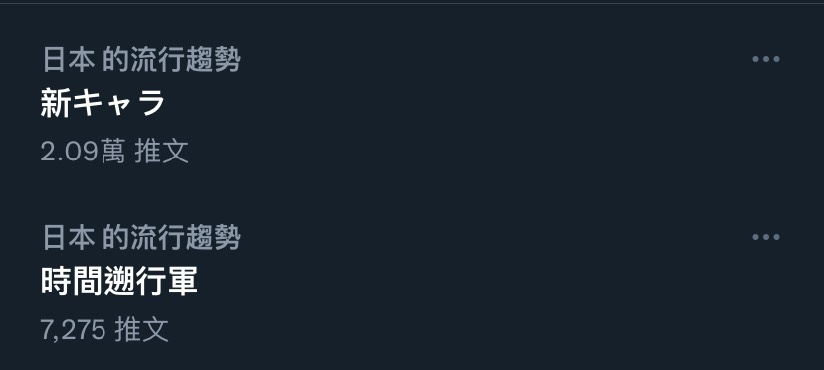Show the ellipsis menu on the second trend
Screen dimensions: 824x370
pyautogui.click(x=766, y=237)
